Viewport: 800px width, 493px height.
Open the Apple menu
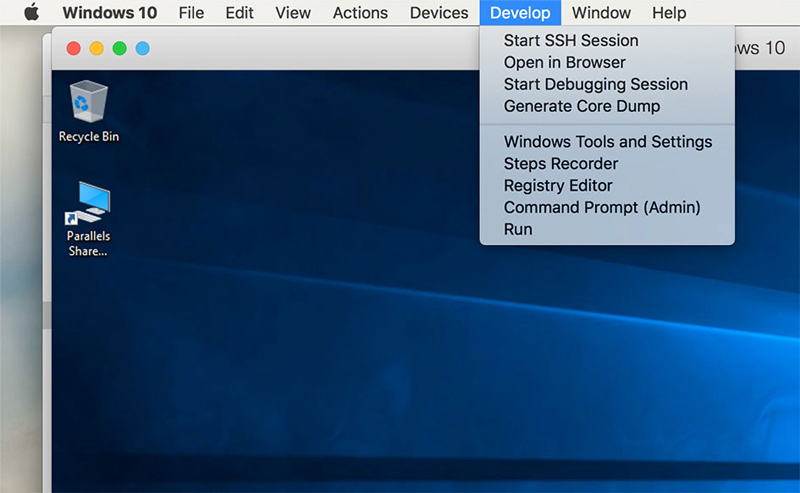point(31,12)
